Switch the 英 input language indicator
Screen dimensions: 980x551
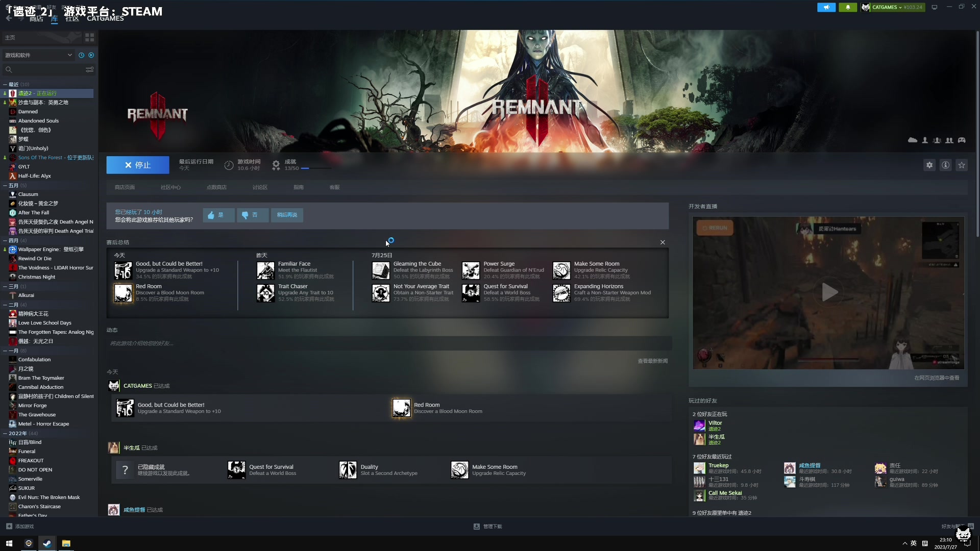[914, 543]
